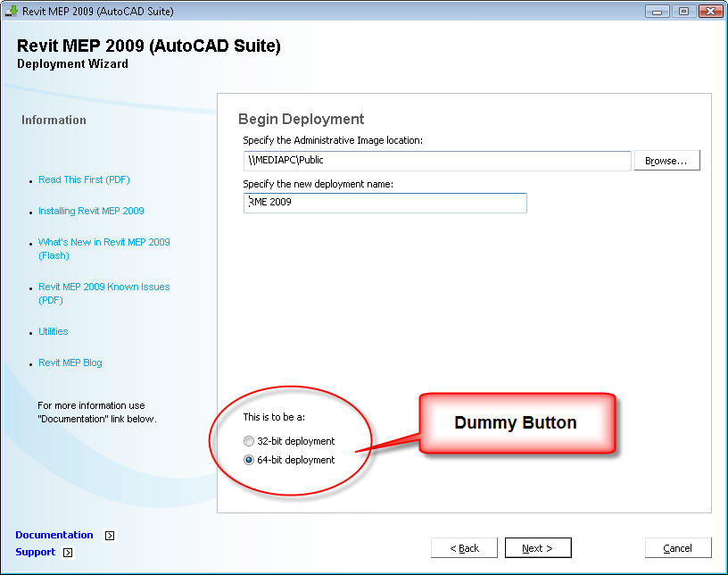Open Revit MEP 2009 Known Issues (PDF)
The image size is (728, 575).
104,294
